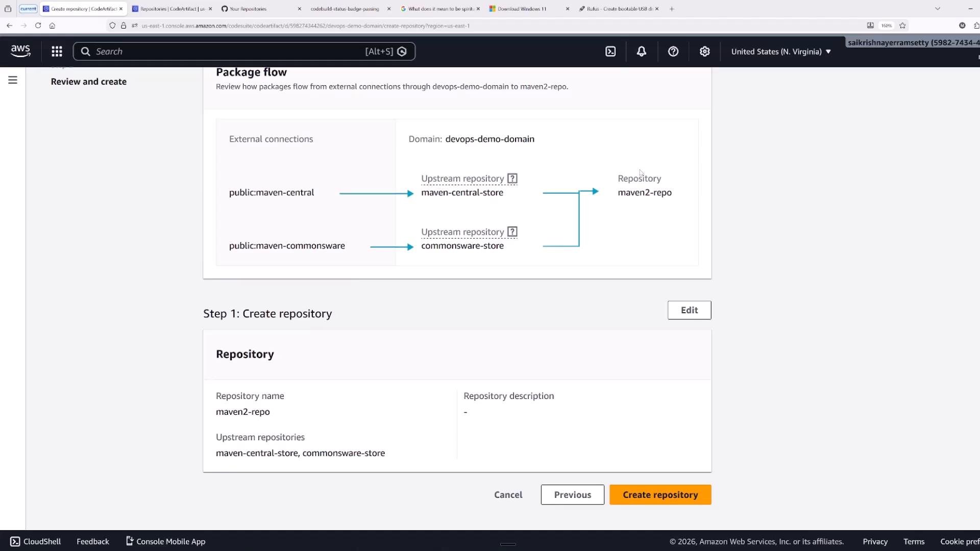Click public:maven-central external connection text

coord(272,192)
